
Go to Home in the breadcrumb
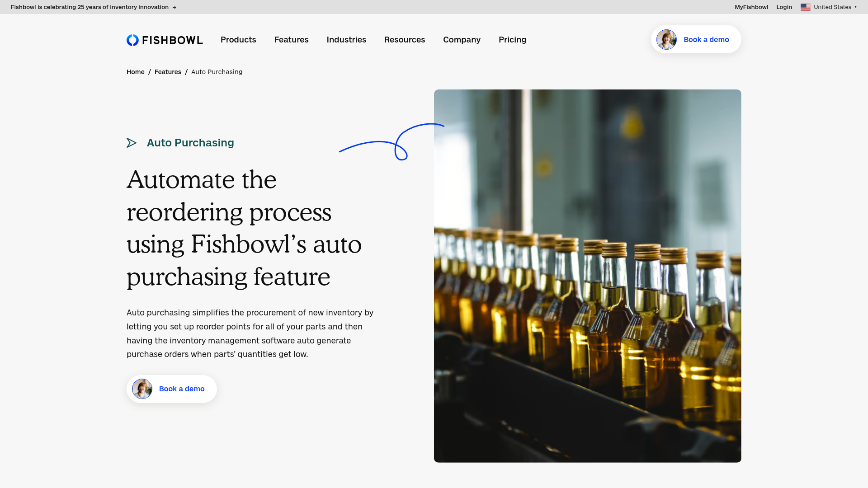pos(136,72)
